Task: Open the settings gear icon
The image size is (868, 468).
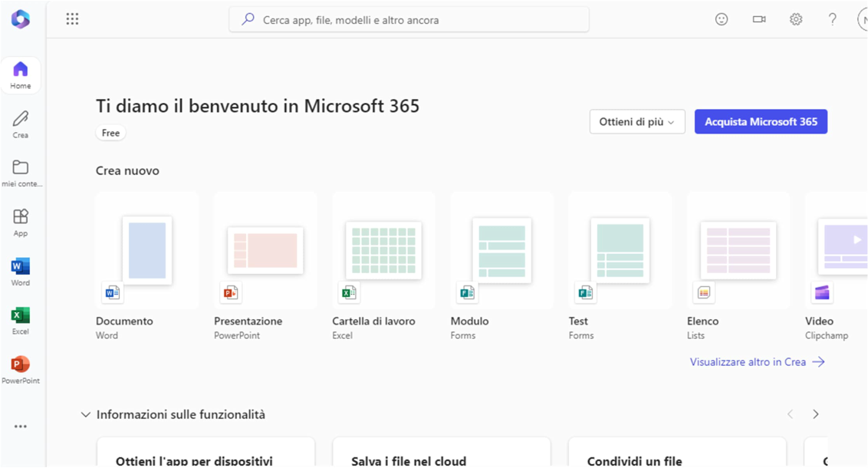Action: (x=796, y=19)
